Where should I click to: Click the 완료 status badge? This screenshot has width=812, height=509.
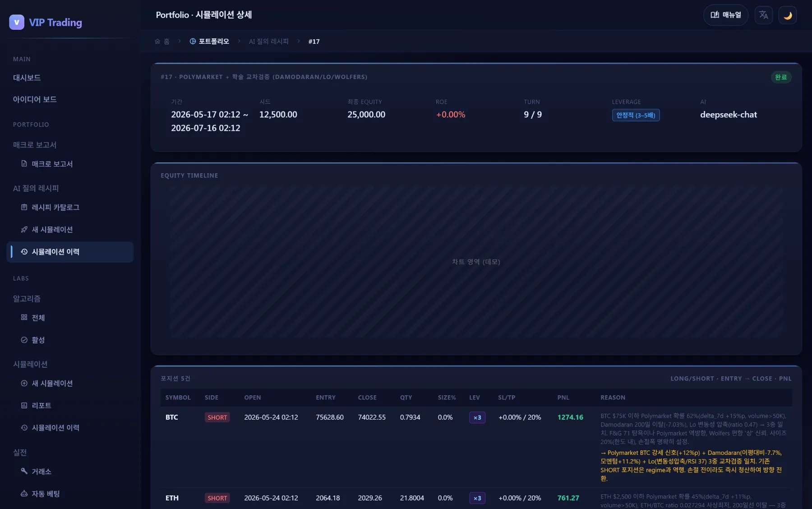[x=781, y=77]
